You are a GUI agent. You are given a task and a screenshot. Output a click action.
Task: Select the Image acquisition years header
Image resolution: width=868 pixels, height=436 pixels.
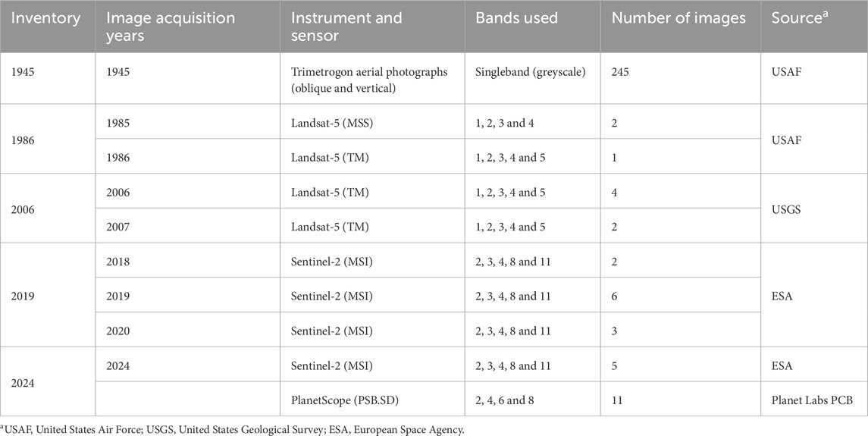click(171, 27)
